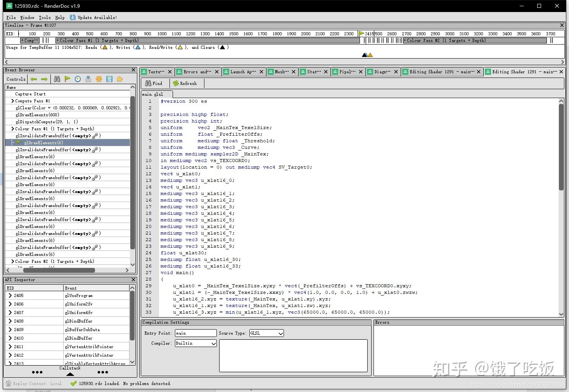This screenshot has width=569, height=392.
Task: Close the Event Browser panel
Action: (133, 70)
